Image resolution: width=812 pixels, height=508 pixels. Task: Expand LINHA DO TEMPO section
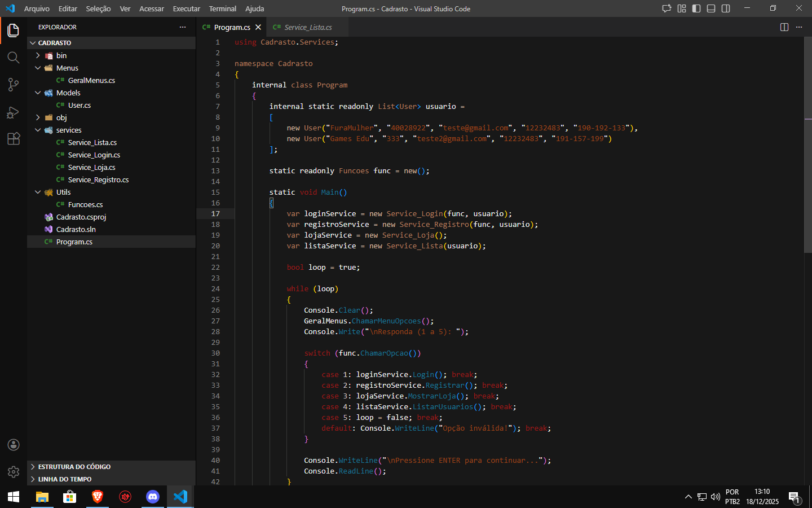coord(111,479)
